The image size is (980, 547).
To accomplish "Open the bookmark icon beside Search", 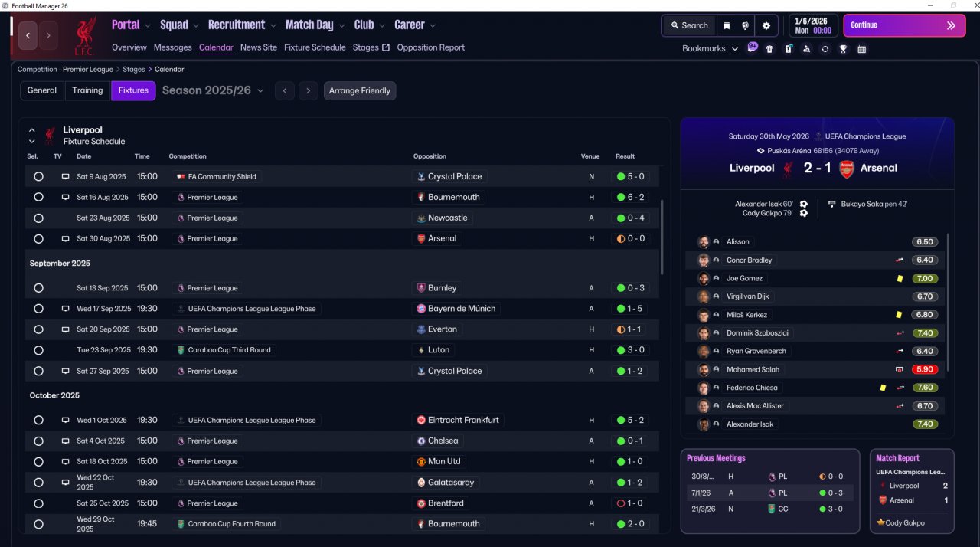I will tap(727, 25).
